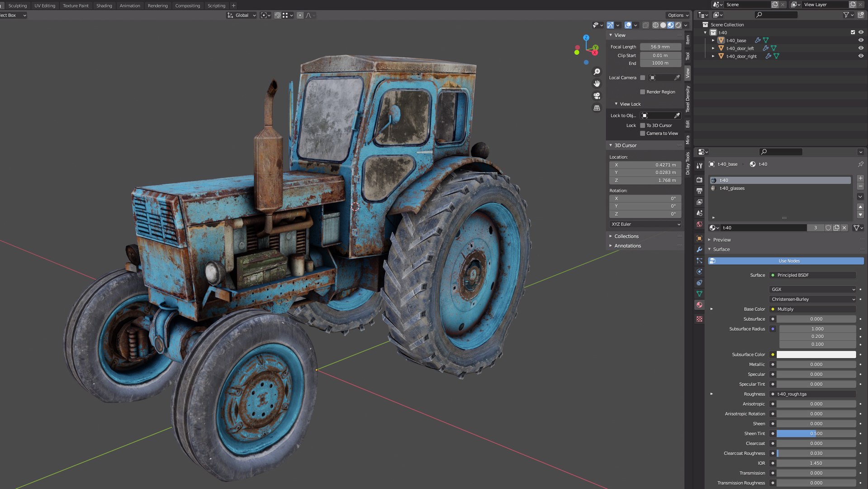Switch to the Animation workspace tab
Image resolution: width=868 pixels, height=489 pixels.
click(x=130, y=6)
